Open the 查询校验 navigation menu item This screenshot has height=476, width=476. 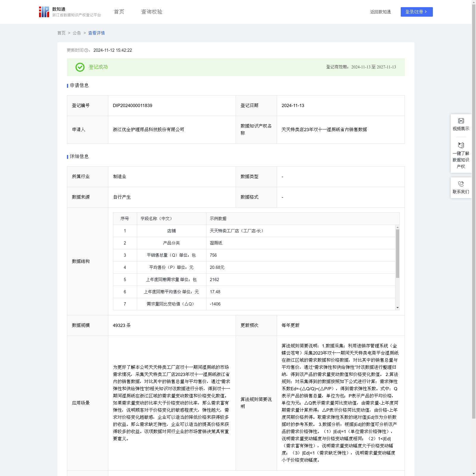152,12
